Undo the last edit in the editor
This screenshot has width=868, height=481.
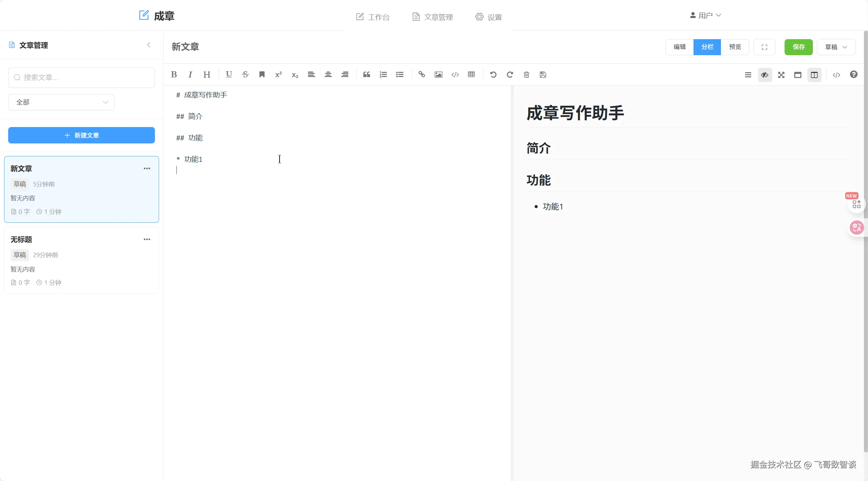[x=493, y=75]
